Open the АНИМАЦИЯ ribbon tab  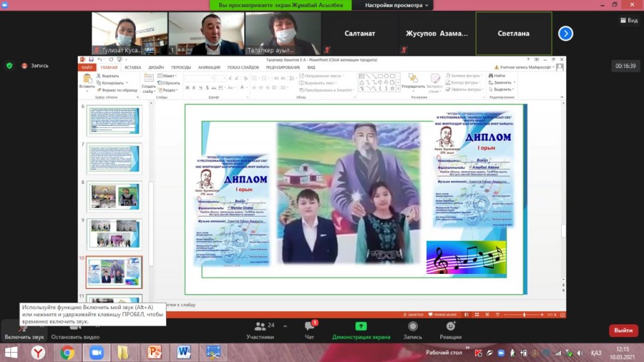point(209,67)
